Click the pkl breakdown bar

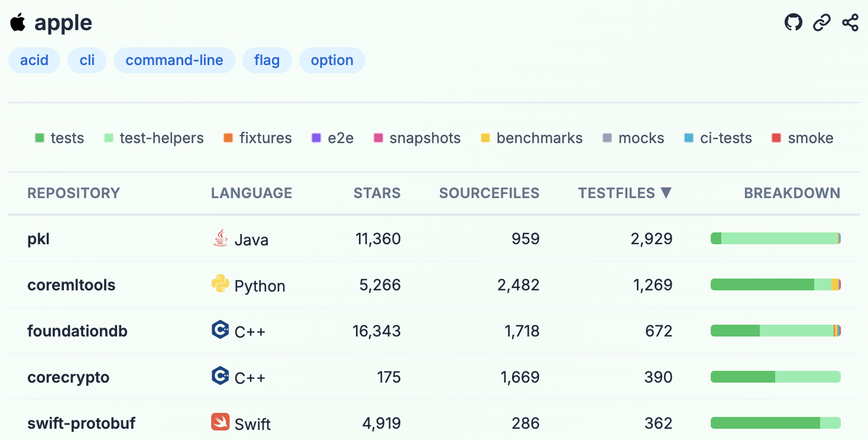point(776,238)
